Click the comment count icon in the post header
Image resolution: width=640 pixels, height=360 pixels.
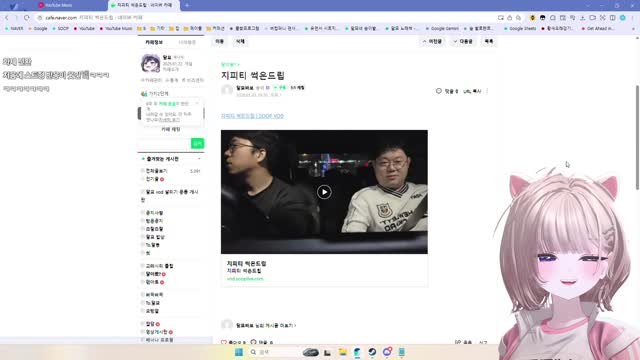coord(439,91)
